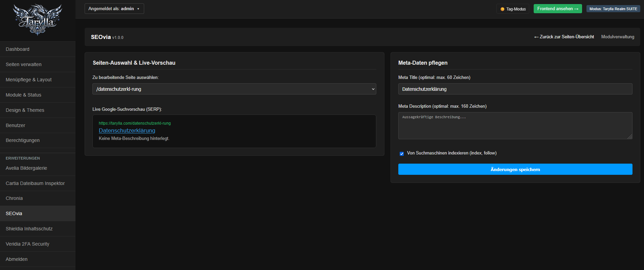644x270 pixels.
Task: Click into the Meta Description textarea
Action: [515, 126]
